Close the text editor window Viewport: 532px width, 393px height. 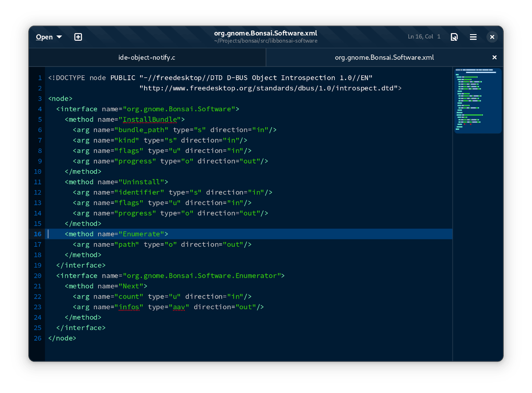[492, 37]
